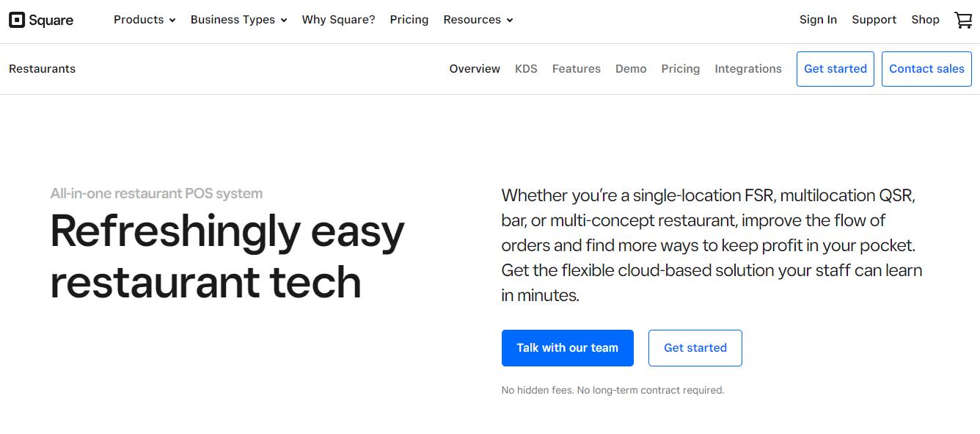This screenshot has width=980, height=434.
Task: Open the shopping cart
Action: (x=963, y=20)
